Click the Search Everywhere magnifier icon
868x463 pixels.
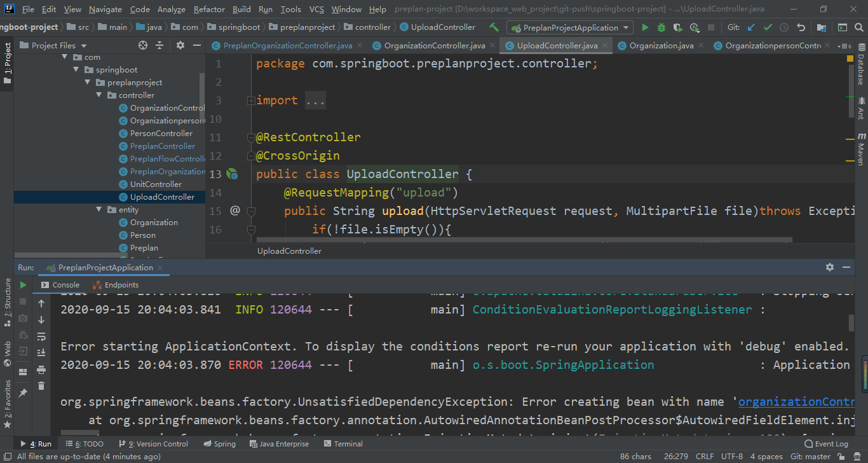pyautogui.click(x=859, y=27)
